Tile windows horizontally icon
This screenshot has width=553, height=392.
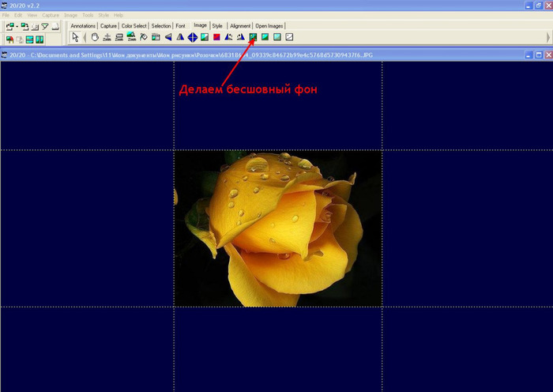click(x=30, y=40)
